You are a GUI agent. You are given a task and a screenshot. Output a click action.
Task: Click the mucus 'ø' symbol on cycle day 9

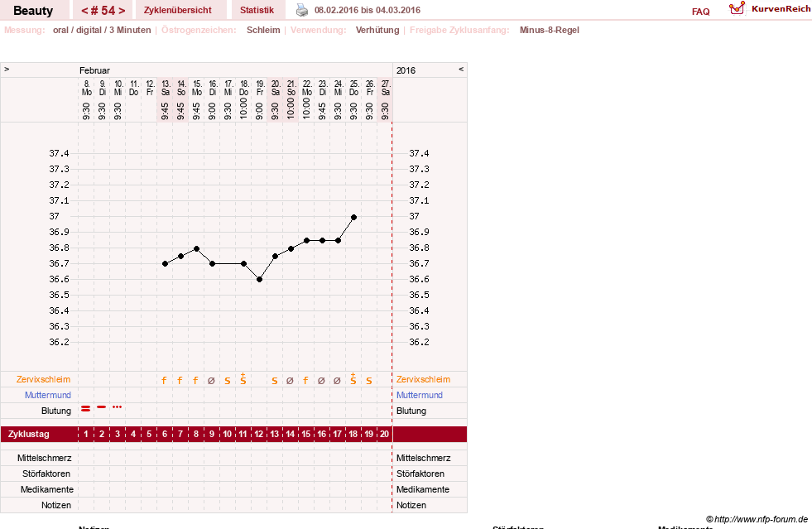(x=211, y=381)
